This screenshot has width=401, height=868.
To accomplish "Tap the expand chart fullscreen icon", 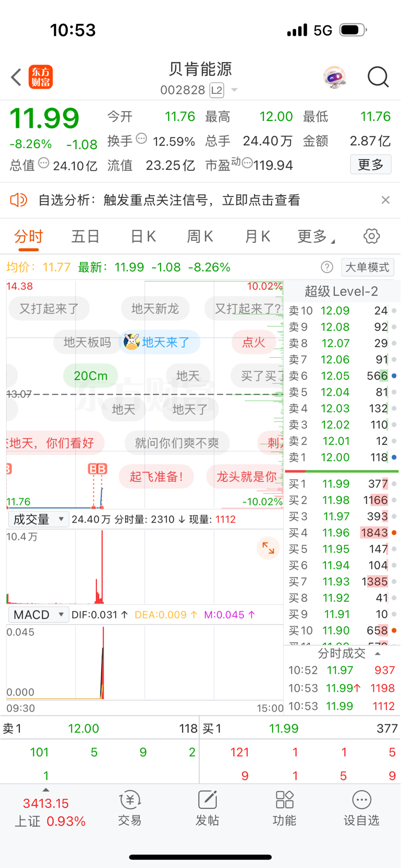I will point(268,548).
